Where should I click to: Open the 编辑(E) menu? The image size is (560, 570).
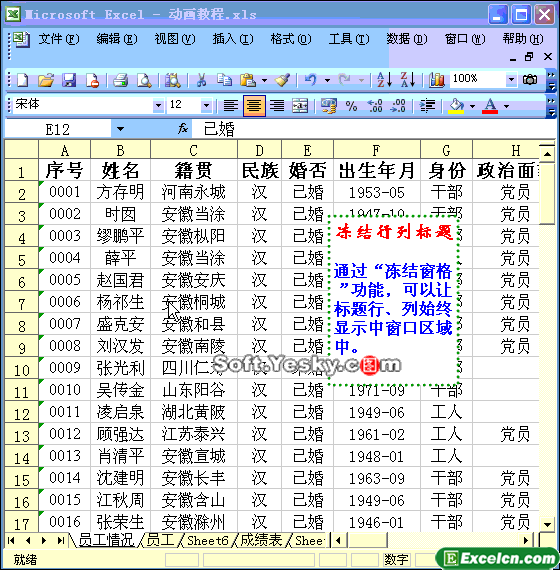117,39
